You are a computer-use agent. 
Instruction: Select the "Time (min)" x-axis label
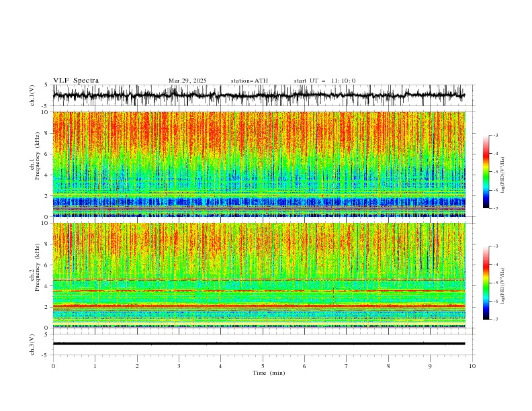(269, 373)
